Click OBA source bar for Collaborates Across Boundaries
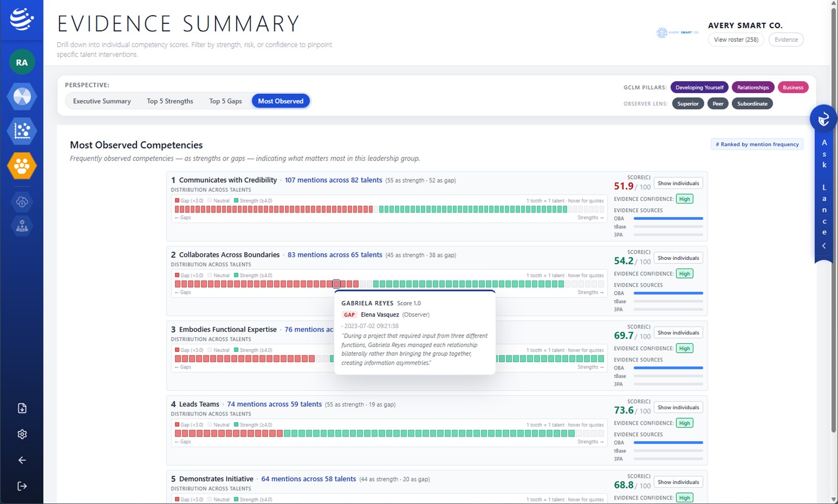838x504 pixels. 668,293
